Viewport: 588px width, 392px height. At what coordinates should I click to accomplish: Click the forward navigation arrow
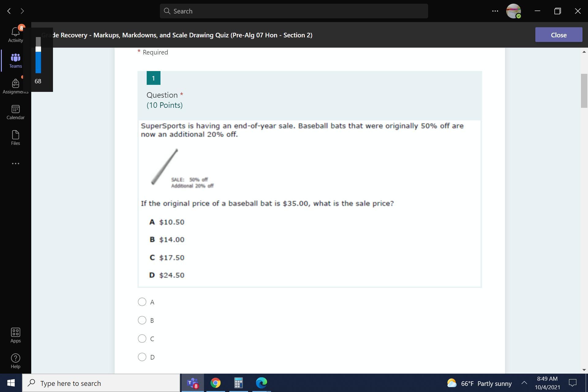coord(22,11)
